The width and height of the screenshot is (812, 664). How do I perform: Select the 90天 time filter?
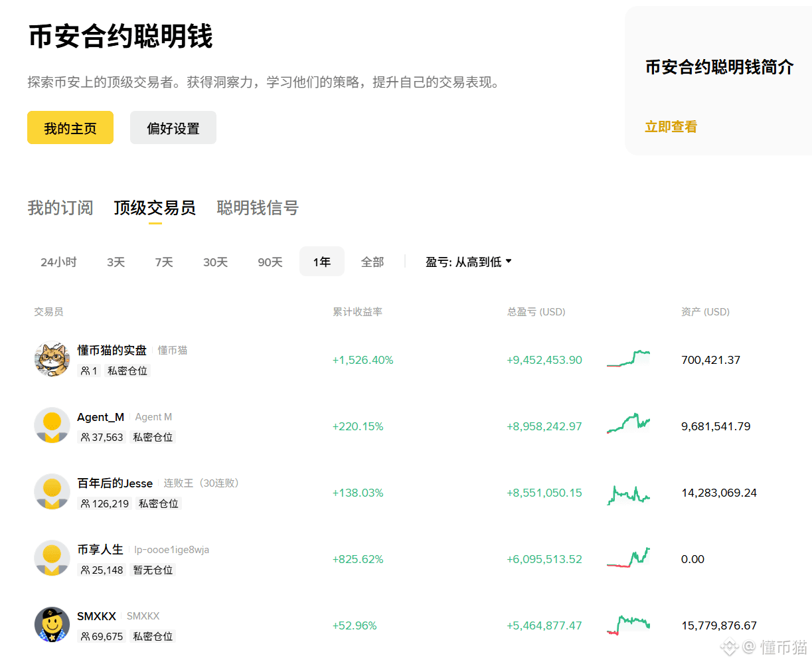pos(270,262)
